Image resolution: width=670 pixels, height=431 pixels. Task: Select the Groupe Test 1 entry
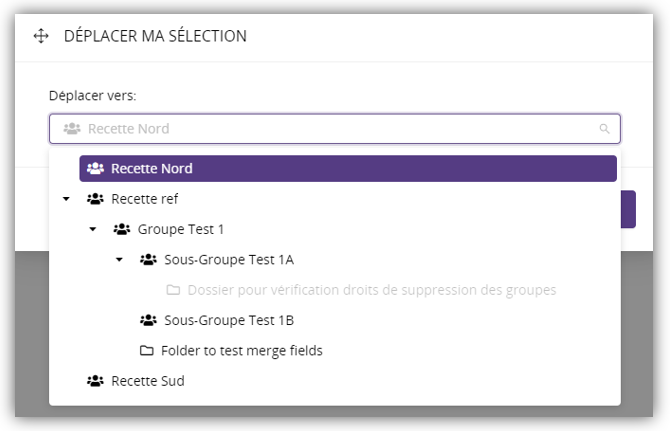click(x=181, y=229)
